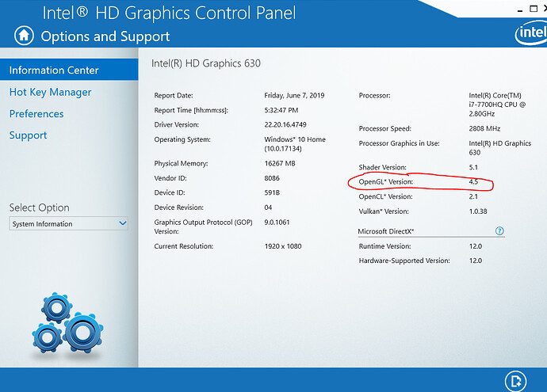Click the Vendor ID value 8086
This screenshot has height=392, width=547.
(272, 178)
